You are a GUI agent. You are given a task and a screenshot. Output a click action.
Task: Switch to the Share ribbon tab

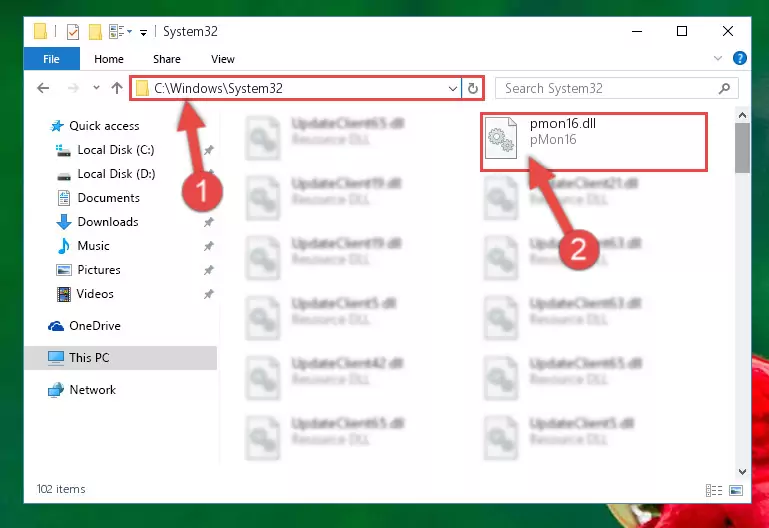coord(167,59)
